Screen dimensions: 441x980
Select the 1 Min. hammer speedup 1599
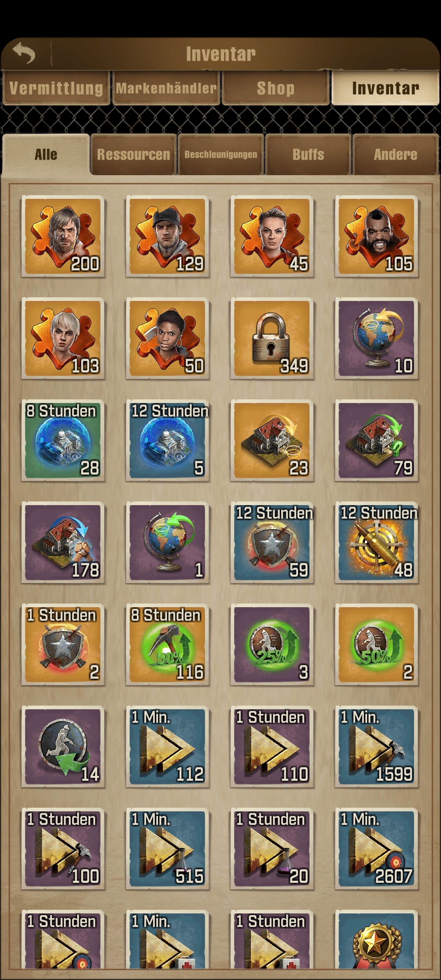tap(376, 747)
